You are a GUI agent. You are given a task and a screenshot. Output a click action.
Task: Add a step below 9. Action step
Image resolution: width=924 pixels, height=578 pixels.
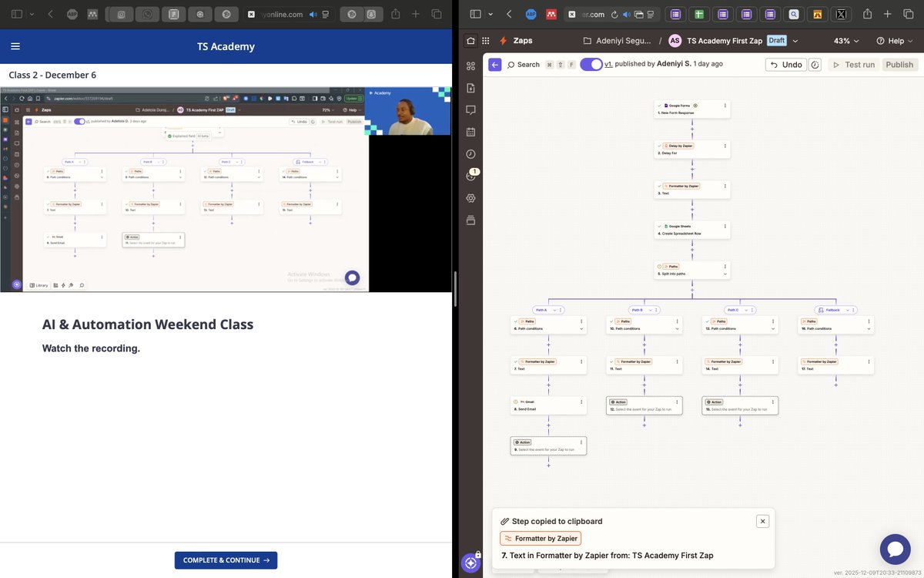(x=548, y=465)
